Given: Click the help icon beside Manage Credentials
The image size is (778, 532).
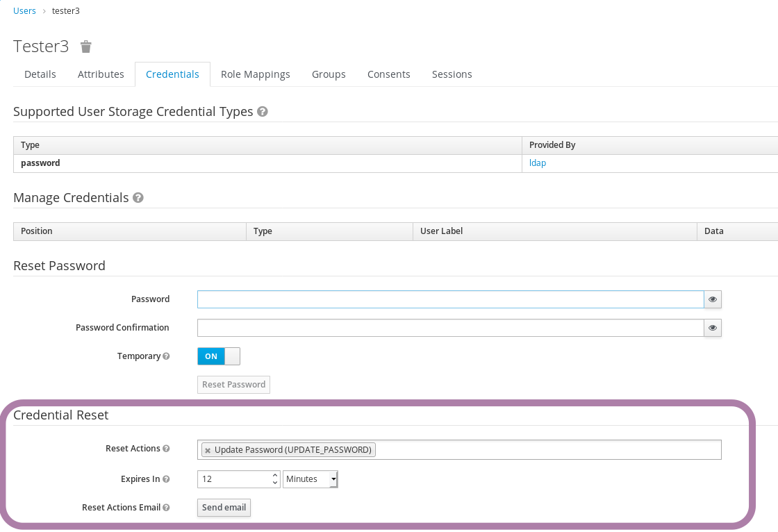Looking at the screenshot, I should pos(138,198).
